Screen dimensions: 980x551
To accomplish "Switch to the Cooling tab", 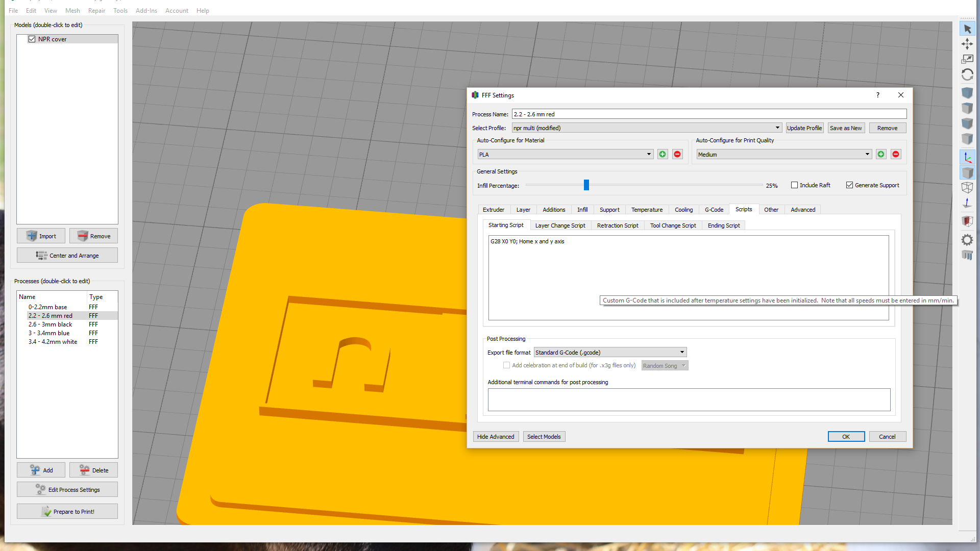I will 683,209.
